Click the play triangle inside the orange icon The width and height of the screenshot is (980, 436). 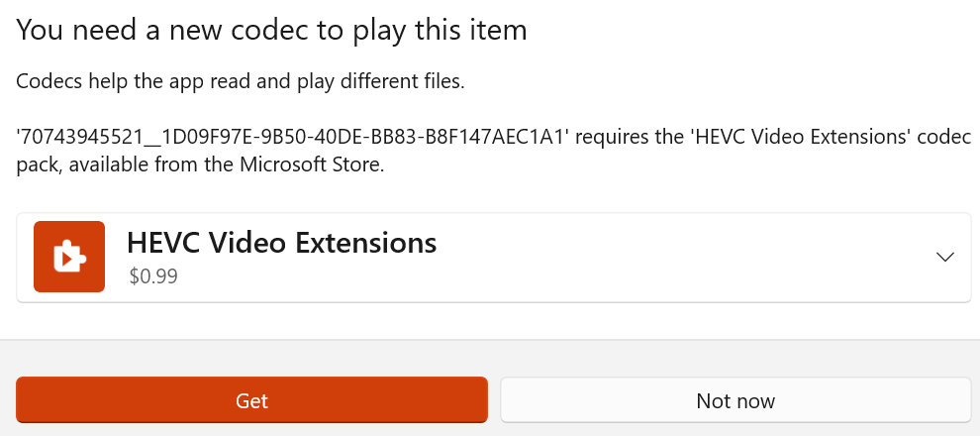pos(67,259)
